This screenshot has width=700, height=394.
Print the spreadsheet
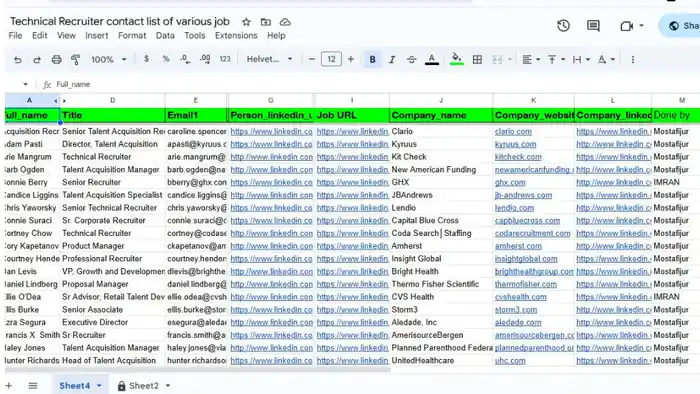pos(56,59)
